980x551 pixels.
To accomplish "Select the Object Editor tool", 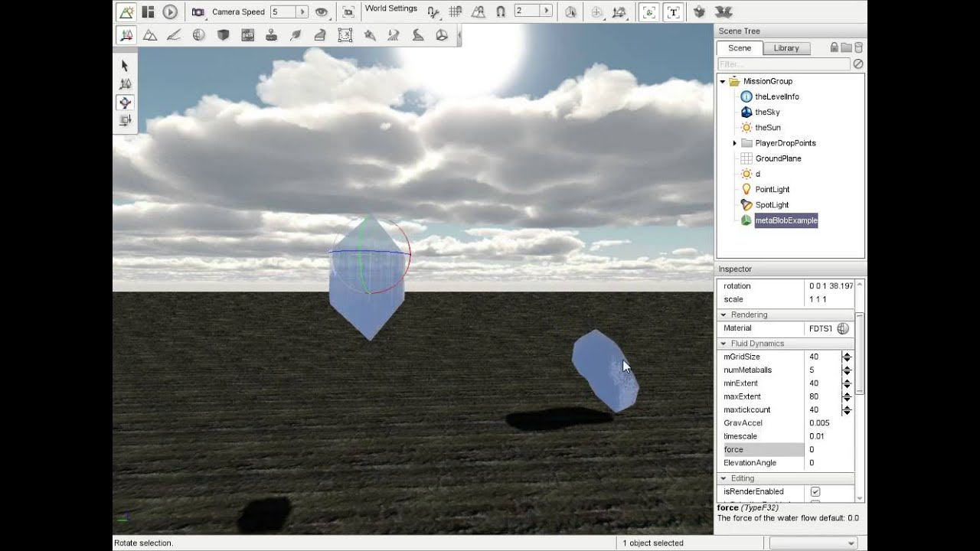I will tap(126, 34).
